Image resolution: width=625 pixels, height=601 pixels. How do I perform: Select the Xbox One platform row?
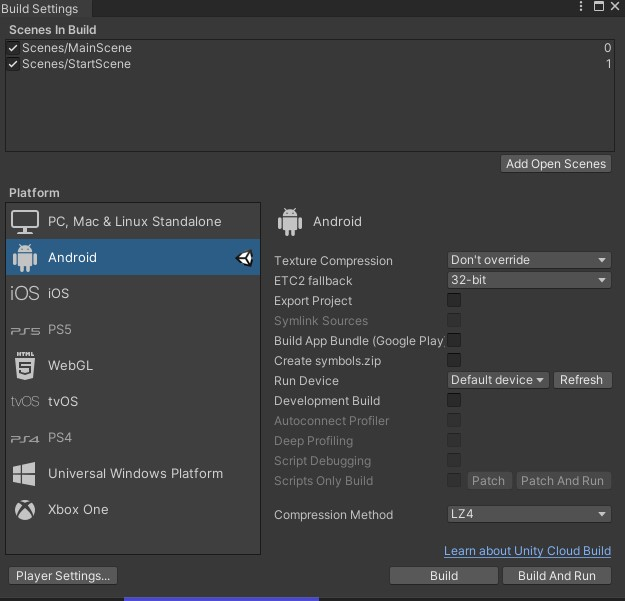click(x=133, y=509)
